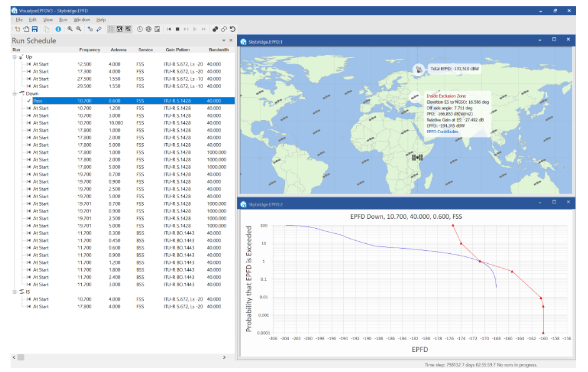This screenshot has width=588, height=372.
Task: Select the IS run at frequency 17.800
Action: [x=128, y=306]
